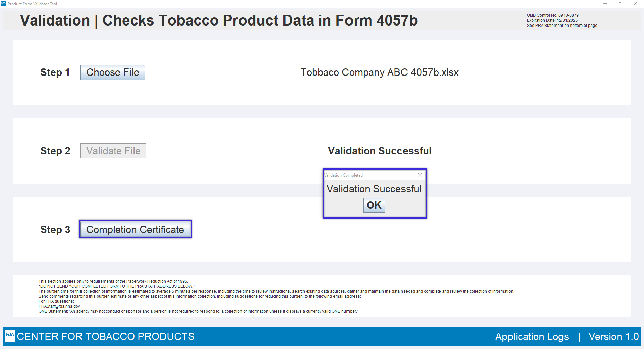This screenshot has width=644, height=349.
Task: Close the Product Form Validator Tool window
Action: 636,4
